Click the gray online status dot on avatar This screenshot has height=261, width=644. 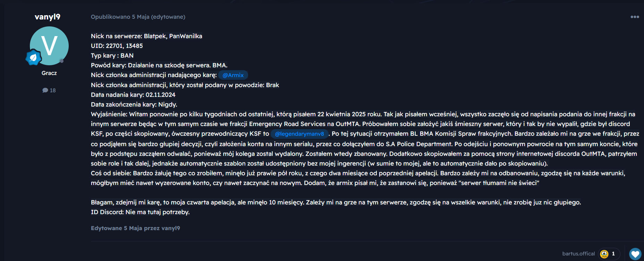(62, 61)
